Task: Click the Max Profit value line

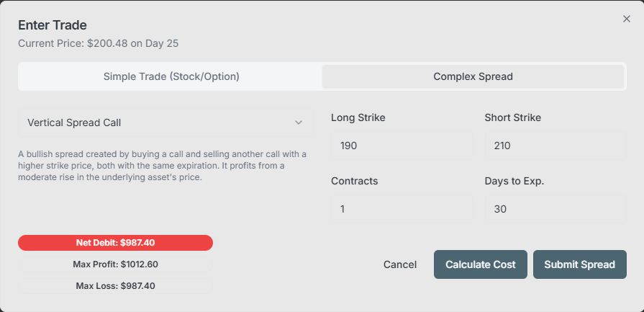Action: point(115,264)
